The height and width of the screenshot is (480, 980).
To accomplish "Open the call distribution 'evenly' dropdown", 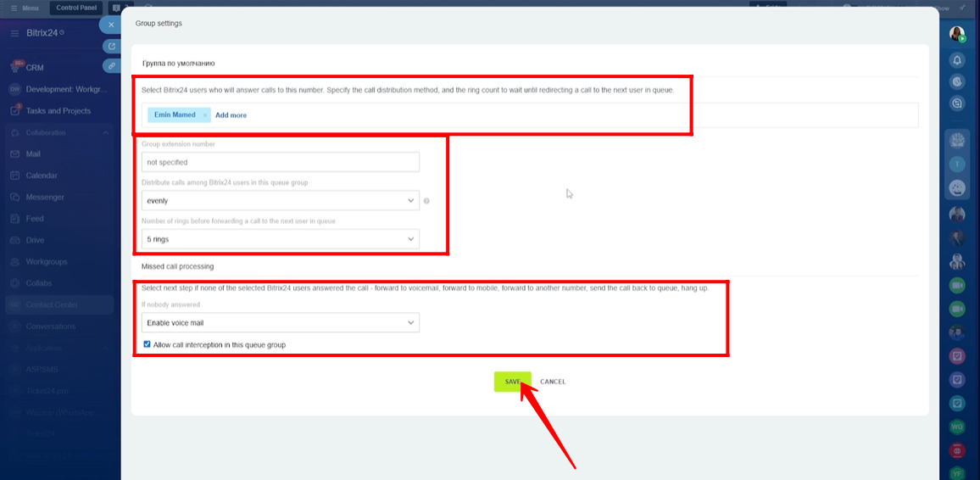I will point(280,201).
